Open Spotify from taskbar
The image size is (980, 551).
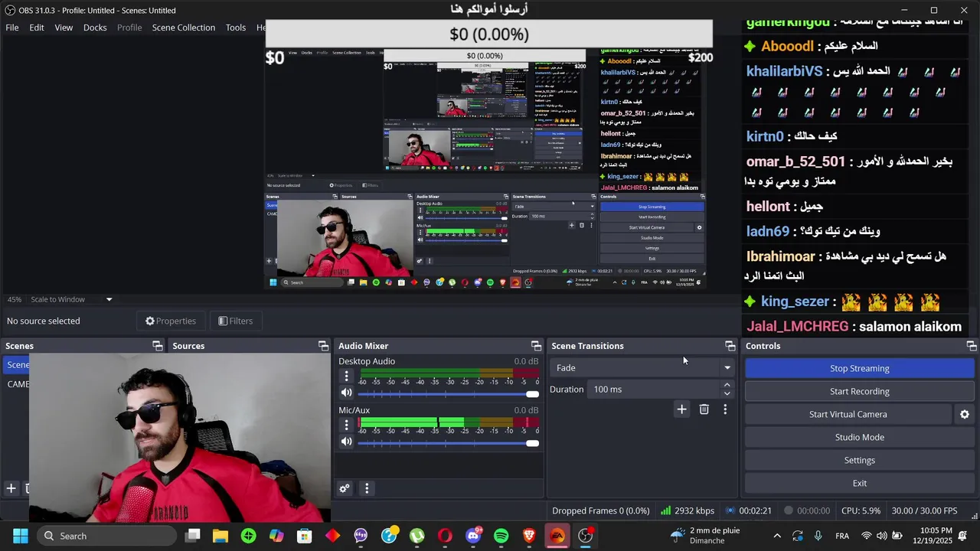point(501,536)
